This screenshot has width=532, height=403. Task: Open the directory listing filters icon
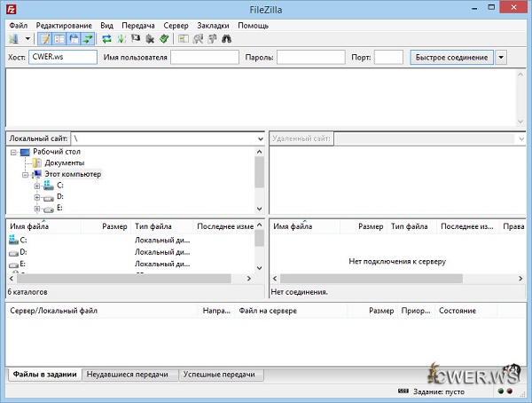184,39
